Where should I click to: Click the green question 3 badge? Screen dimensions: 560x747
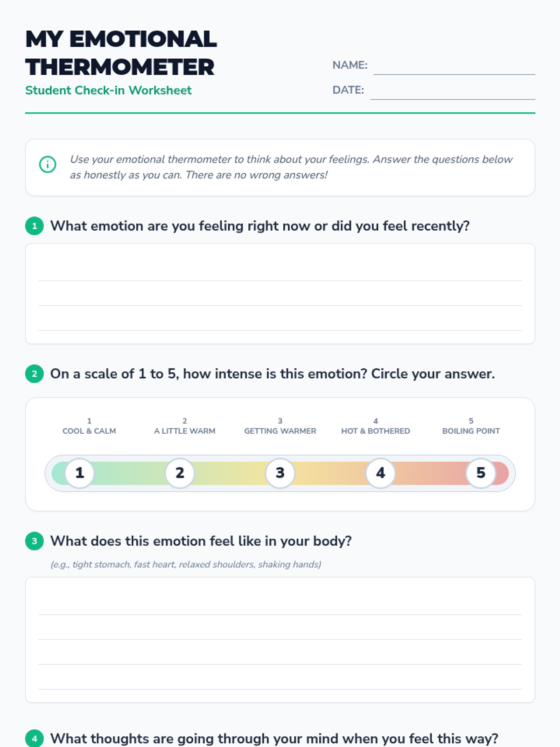[x=35, y=541]
